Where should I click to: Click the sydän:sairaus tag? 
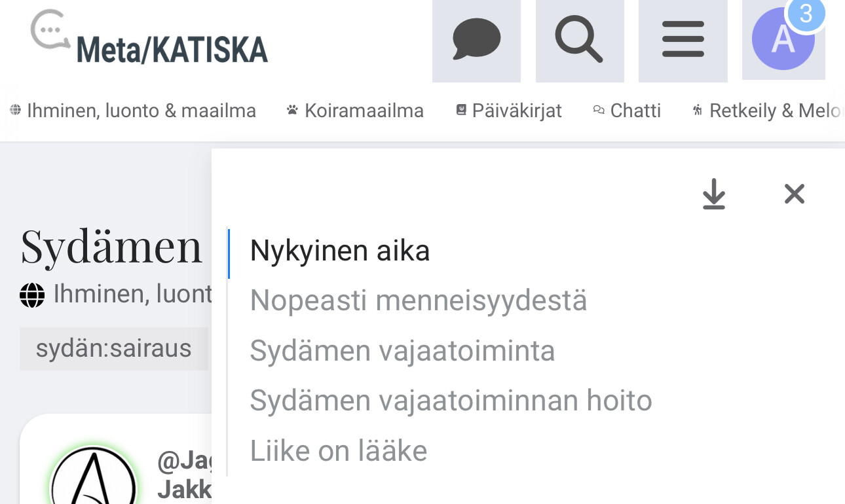[x=113, y=348]
